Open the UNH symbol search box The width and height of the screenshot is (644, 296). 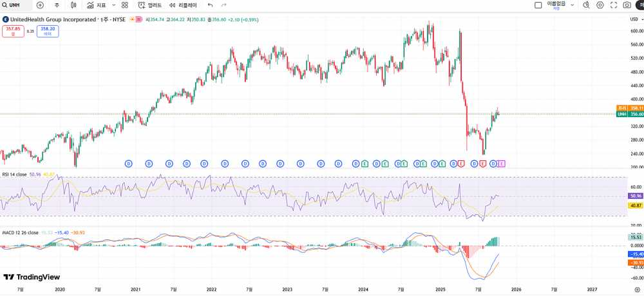17,5
